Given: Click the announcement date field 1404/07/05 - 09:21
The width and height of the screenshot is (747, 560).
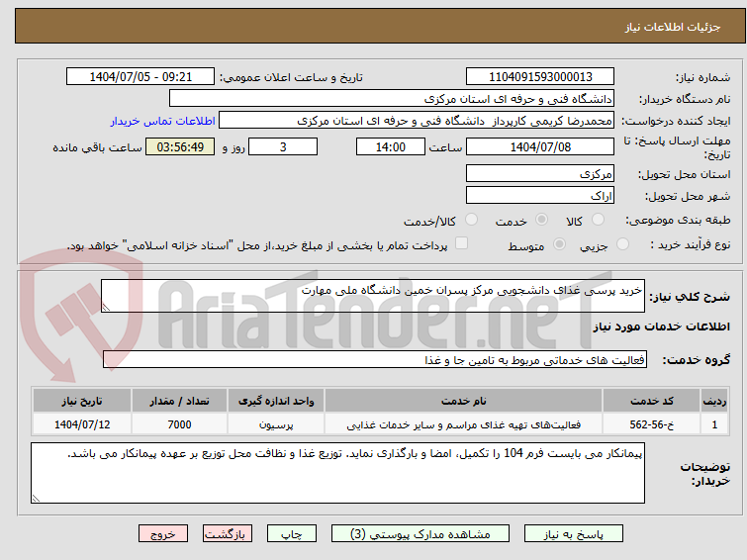Looking at the screenshot, I should click(x=140, y=77).
